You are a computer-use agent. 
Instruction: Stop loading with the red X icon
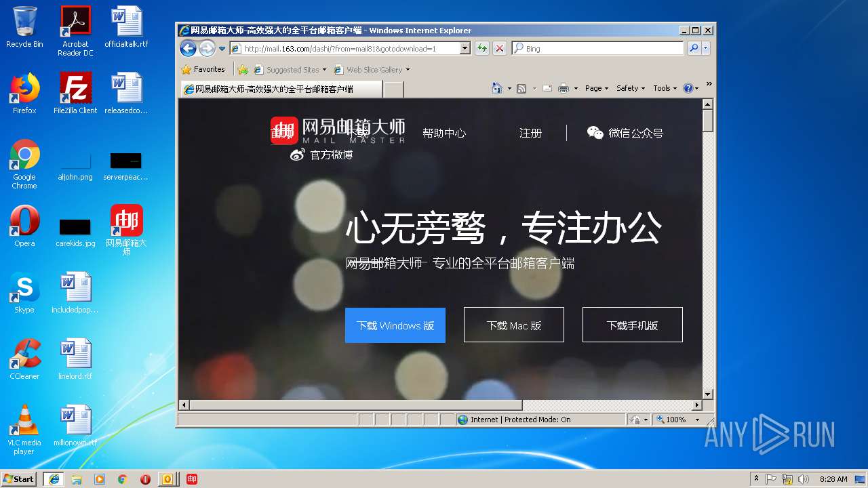(x=500, y=49)
